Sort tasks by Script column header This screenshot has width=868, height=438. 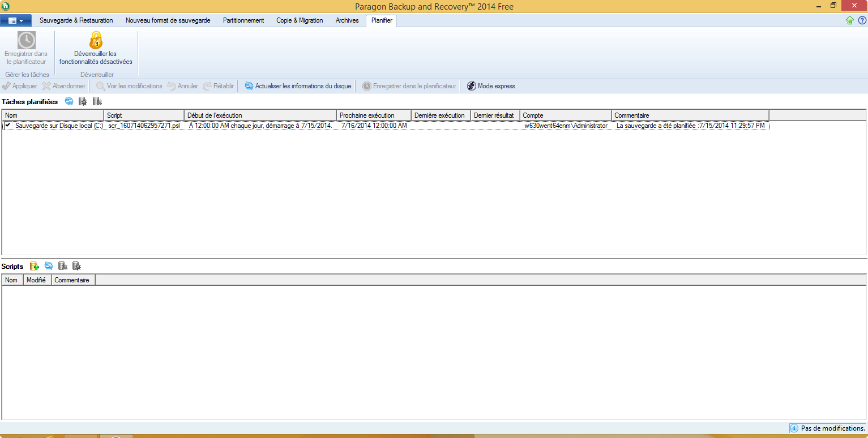144,115
